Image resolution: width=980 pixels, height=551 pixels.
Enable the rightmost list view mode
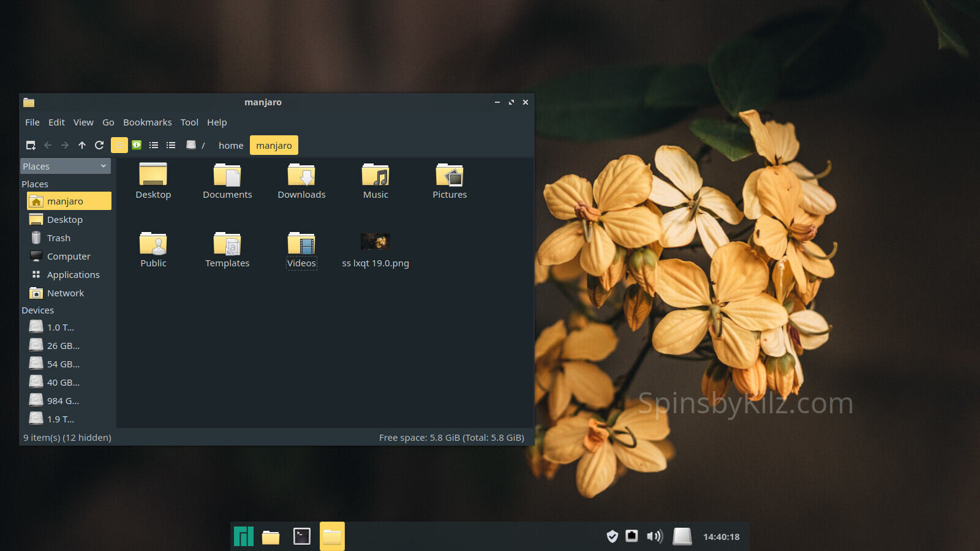pyautogui.click(x=171, y=145)
